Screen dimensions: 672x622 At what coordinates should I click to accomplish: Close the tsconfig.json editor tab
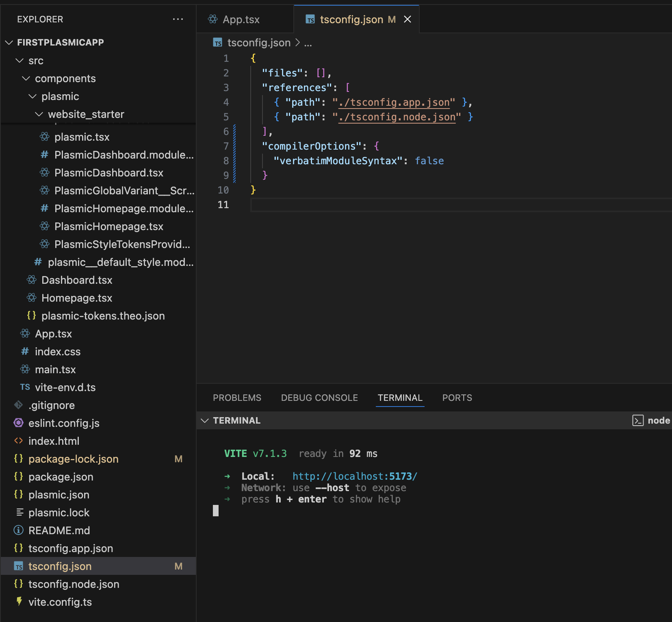pos(408,20)
